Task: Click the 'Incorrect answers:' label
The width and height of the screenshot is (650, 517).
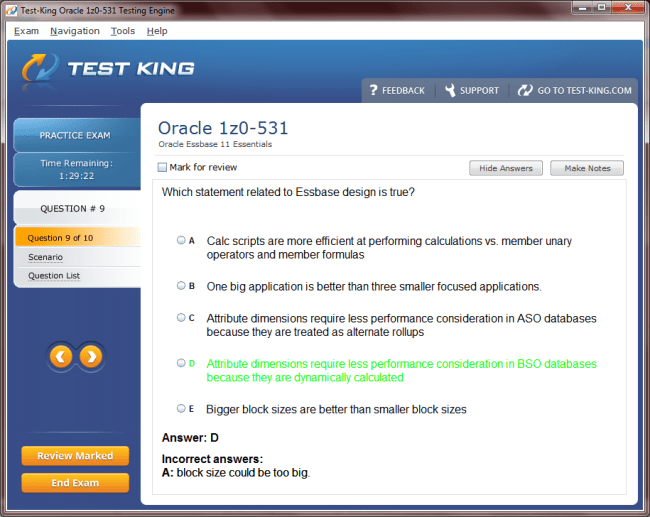Action: point(212,459)
